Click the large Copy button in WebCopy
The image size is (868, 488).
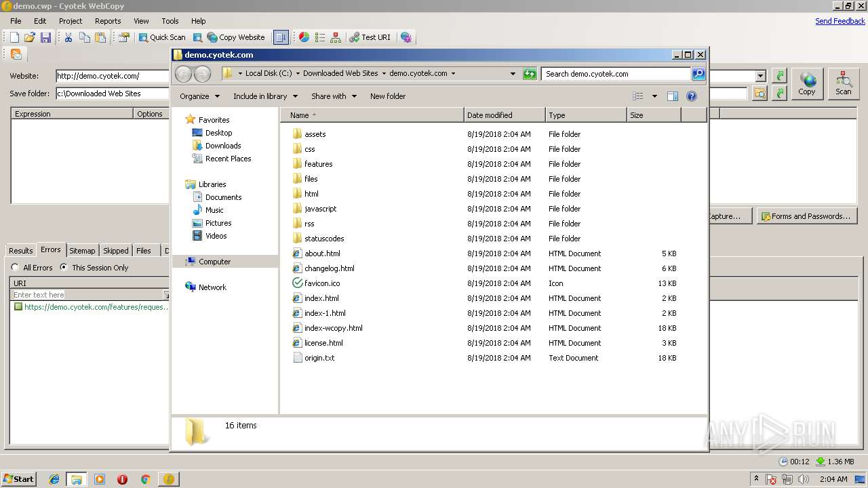coord(807,84)
